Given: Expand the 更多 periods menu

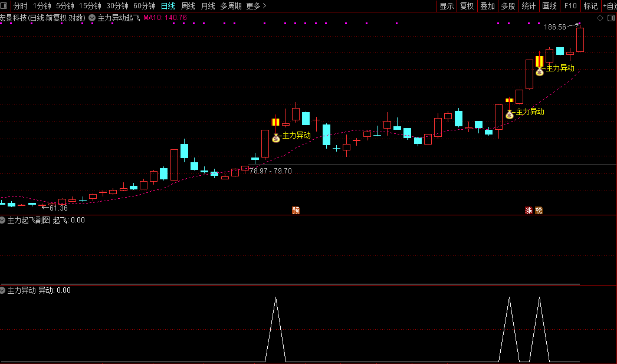Looking at the screenshot, I should 256,6.
